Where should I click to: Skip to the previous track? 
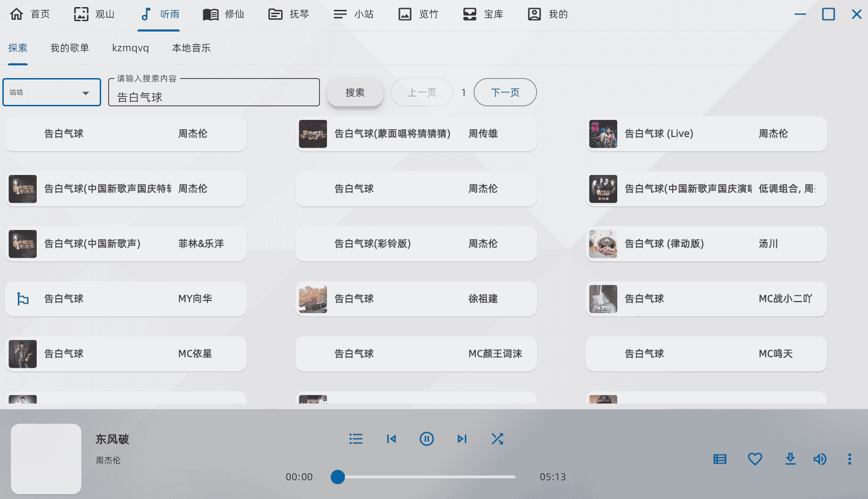391,439
